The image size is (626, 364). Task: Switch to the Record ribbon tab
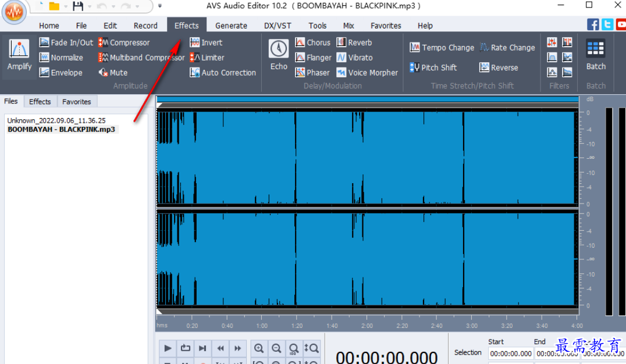point(145,26)
